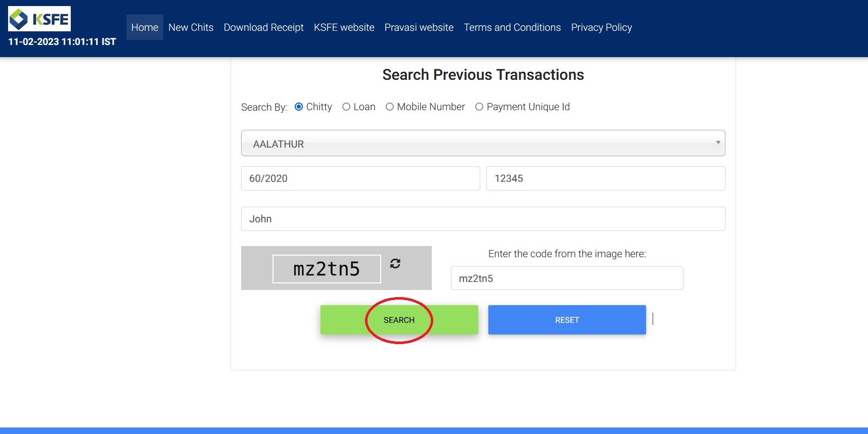Open the Privacy Policy page
This screenshot has width=868, height=434.
pyautogui.click(x=601, y=27)
